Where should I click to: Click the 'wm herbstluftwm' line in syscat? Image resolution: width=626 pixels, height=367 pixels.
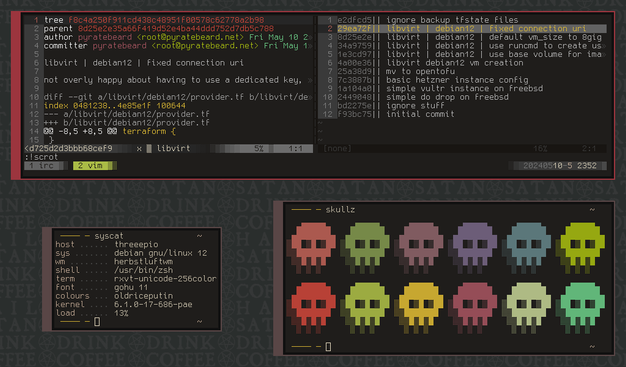click(114, 262)
